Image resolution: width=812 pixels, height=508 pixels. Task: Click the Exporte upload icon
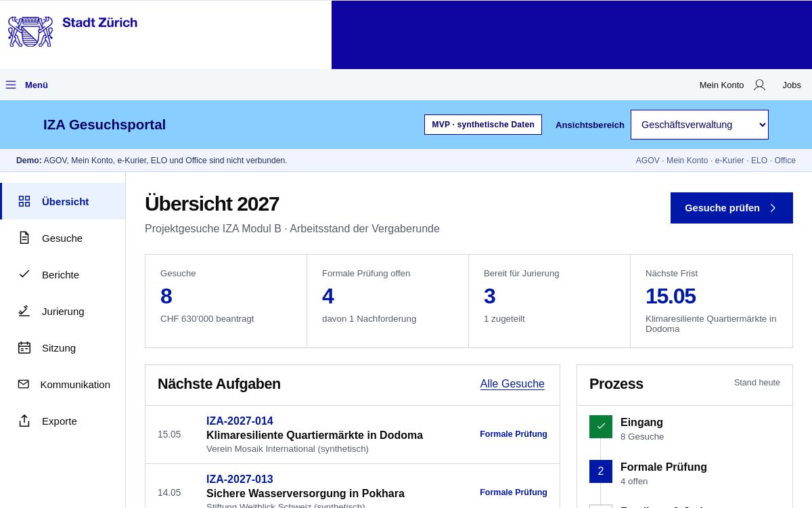pyautogui.click(x=24, y=421)
